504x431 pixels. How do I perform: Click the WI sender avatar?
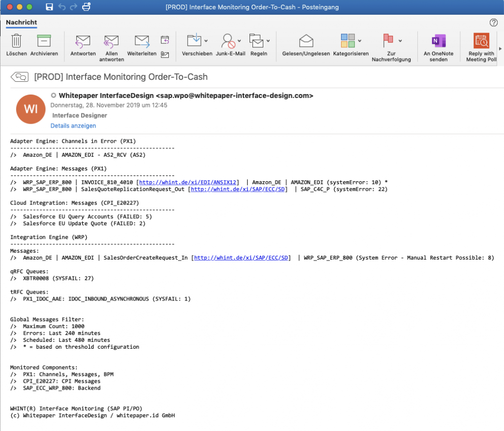pos(31,109)
